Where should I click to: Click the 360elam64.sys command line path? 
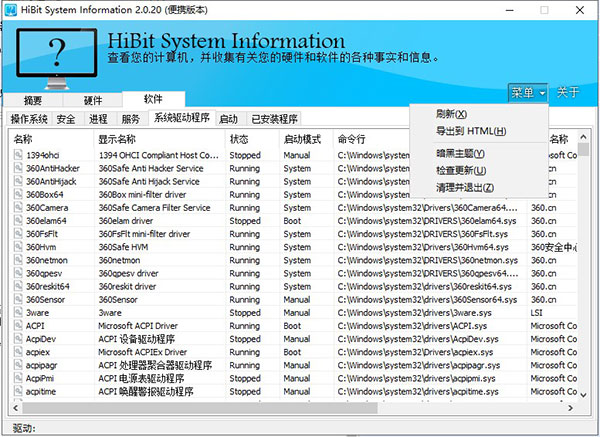pyautogui.click(x=427, y=221)
